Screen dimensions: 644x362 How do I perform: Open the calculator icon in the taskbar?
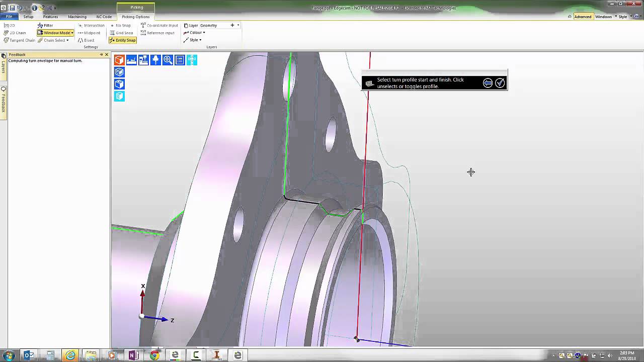[x=50, y=355]
